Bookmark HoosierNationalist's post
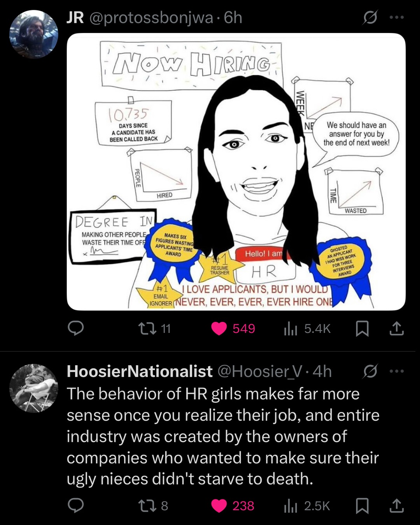Viewport: 420px width, 525px height. pos(362,506)
